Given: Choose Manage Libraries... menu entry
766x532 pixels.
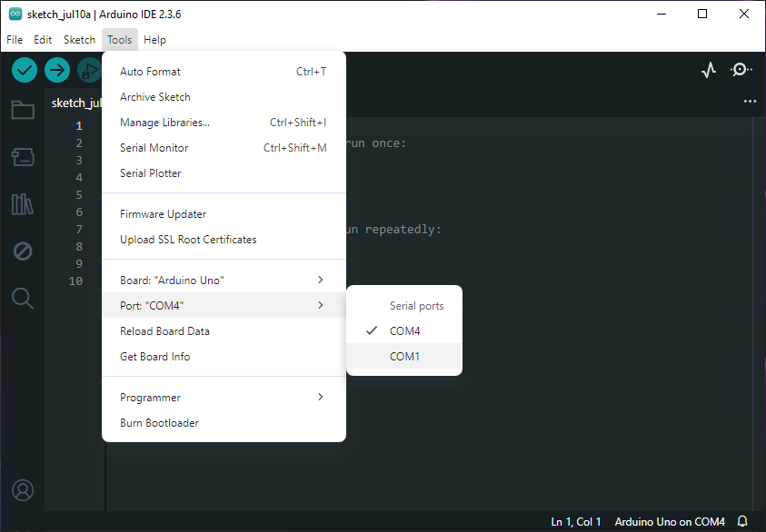Looking at the screenshot, I should tap(224, 122).
